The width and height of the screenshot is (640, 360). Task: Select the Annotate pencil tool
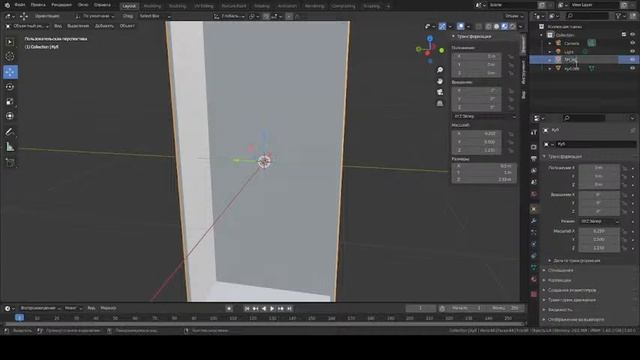(10, 132)
